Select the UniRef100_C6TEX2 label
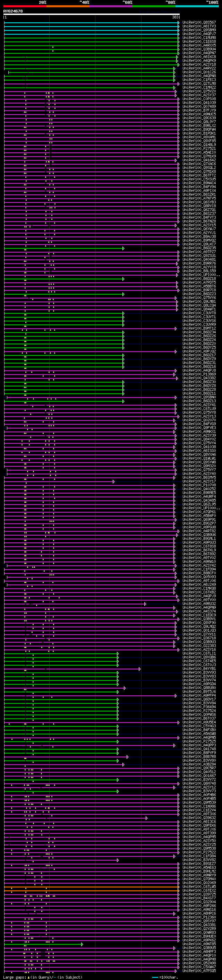The image size is (222, 980). (199, 891)
